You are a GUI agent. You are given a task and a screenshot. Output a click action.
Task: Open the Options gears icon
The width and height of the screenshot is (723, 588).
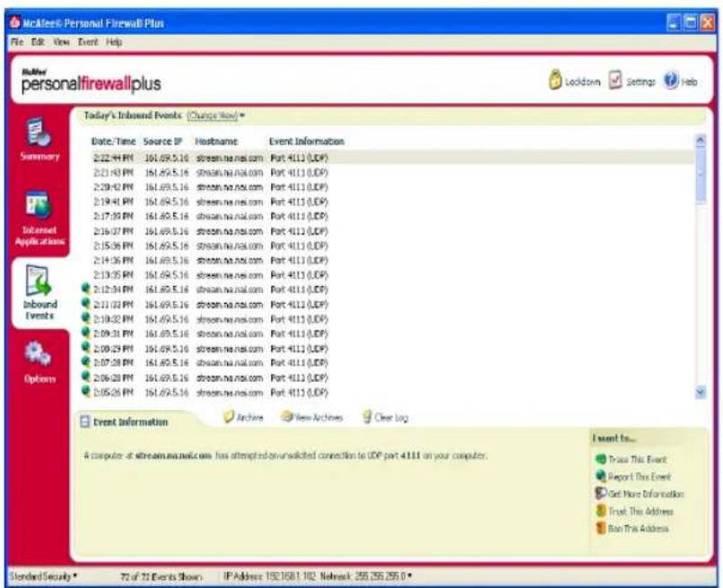(x=38, y=353)
